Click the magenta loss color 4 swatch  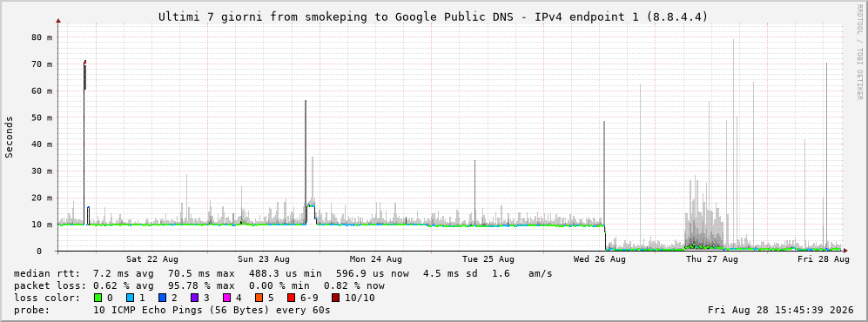[x=226, y=298]
